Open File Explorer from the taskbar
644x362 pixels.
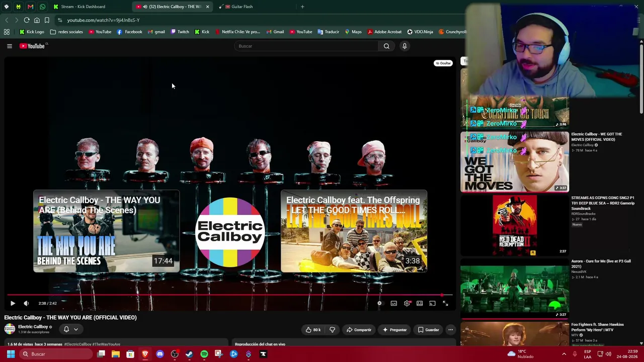click(x=116, y=354)
